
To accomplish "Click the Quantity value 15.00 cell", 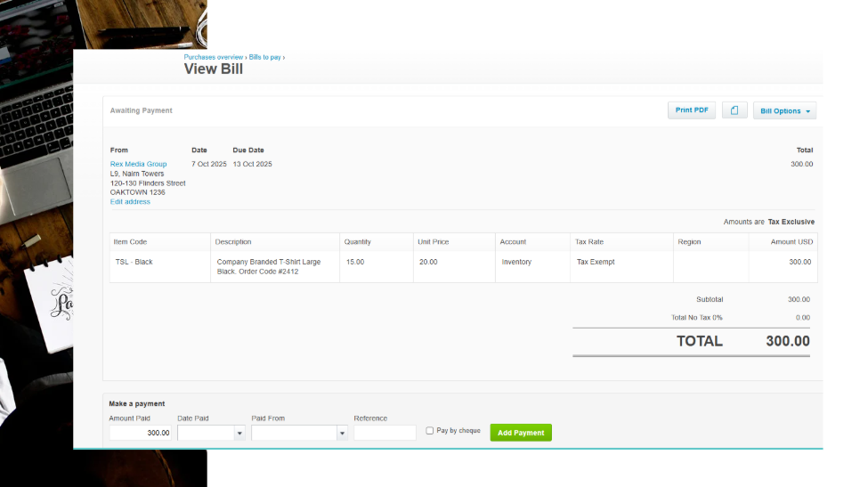I will 354,262.
